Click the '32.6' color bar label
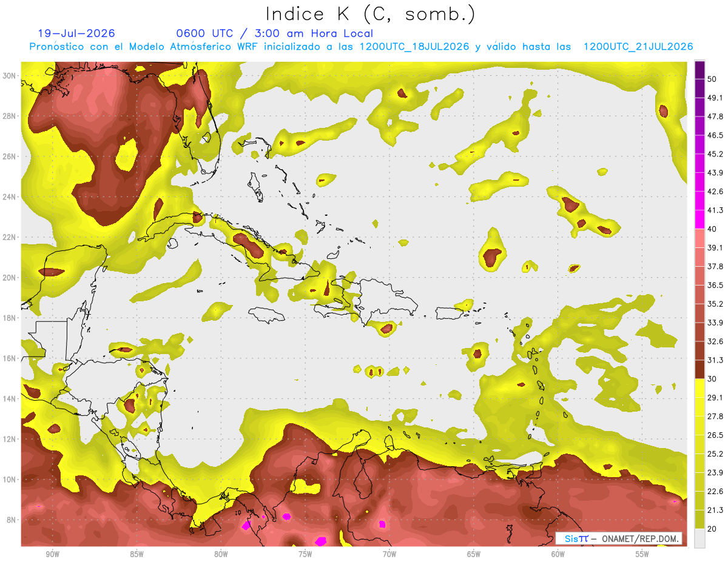This screenshot has width=728, height=562. point(715,342)
